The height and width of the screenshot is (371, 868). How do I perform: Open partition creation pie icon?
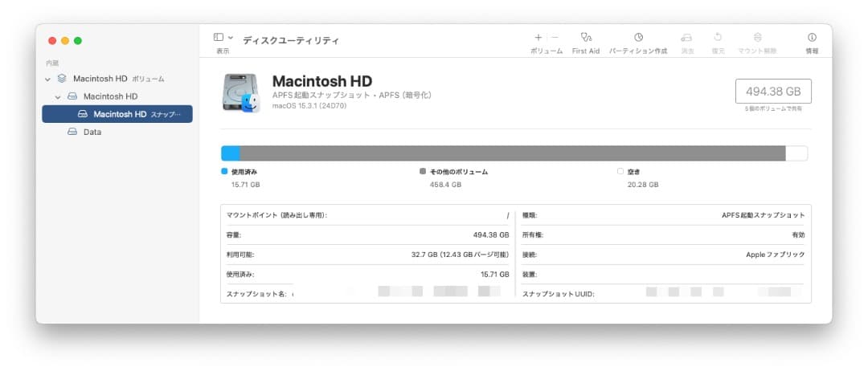point(638,37)
